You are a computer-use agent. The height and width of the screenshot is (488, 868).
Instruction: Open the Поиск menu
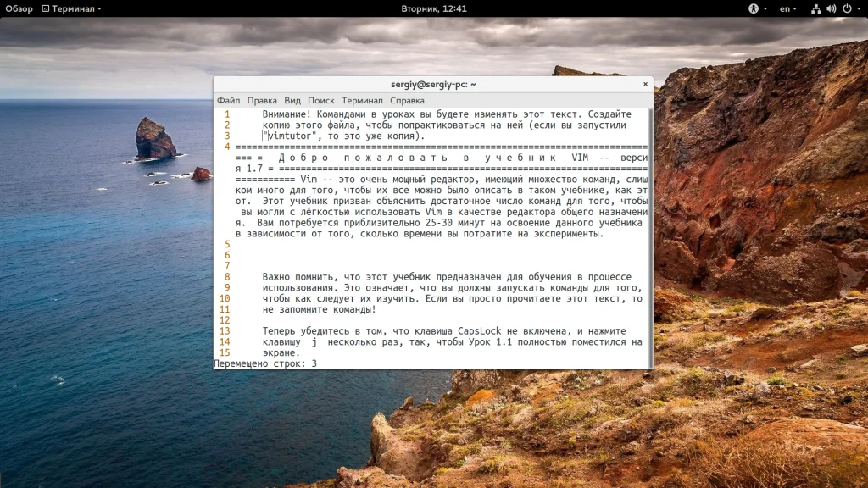tap(321, 100)
